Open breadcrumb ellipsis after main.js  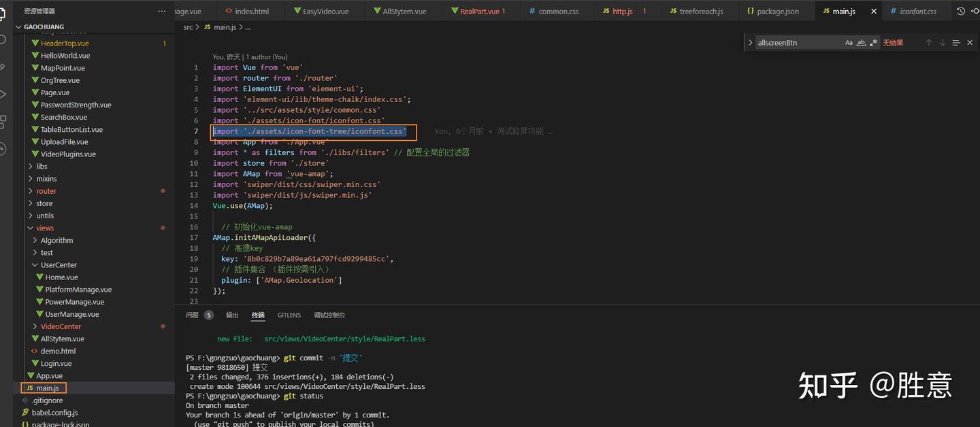(246, 27)
